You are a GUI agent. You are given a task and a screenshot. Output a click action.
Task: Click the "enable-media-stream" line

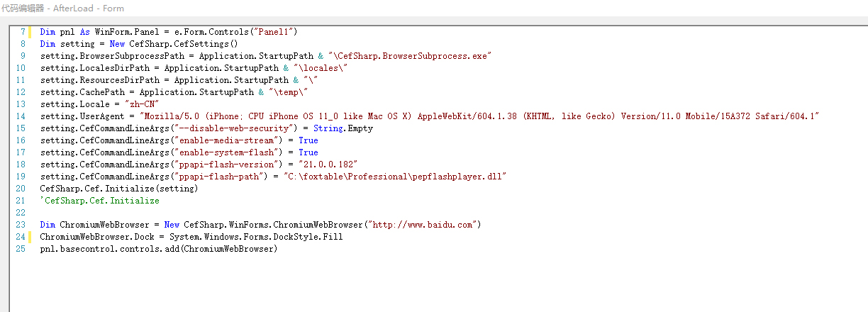(179, 140)
